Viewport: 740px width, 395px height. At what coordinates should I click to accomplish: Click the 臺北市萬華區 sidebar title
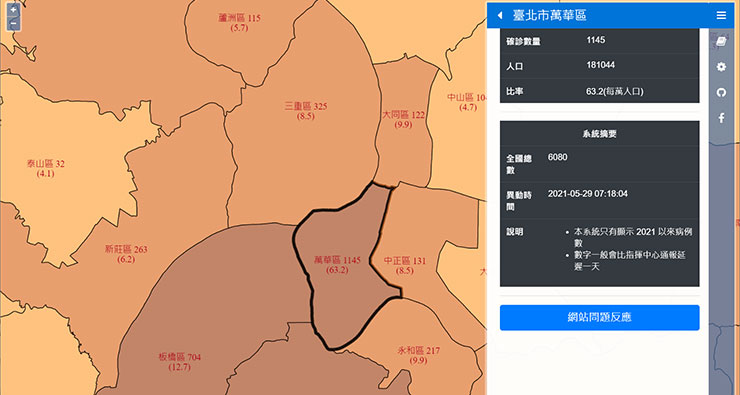549,16
